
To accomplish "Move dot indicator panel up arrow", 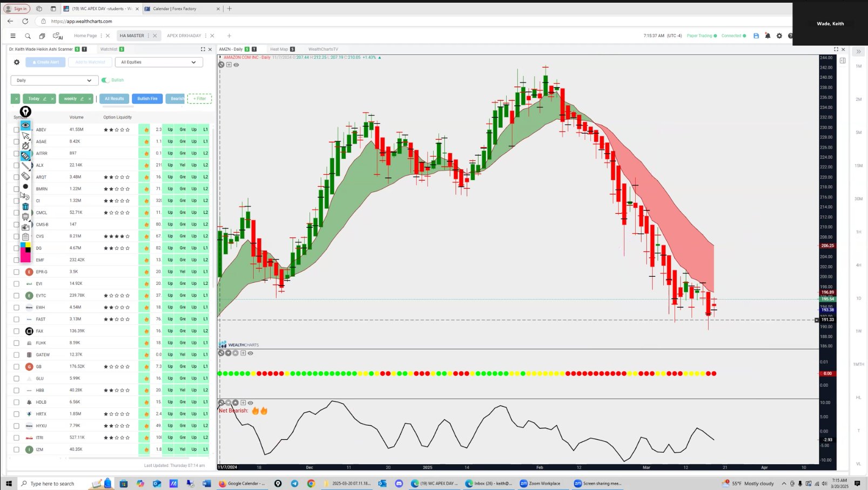I will [x=235, y=353].
